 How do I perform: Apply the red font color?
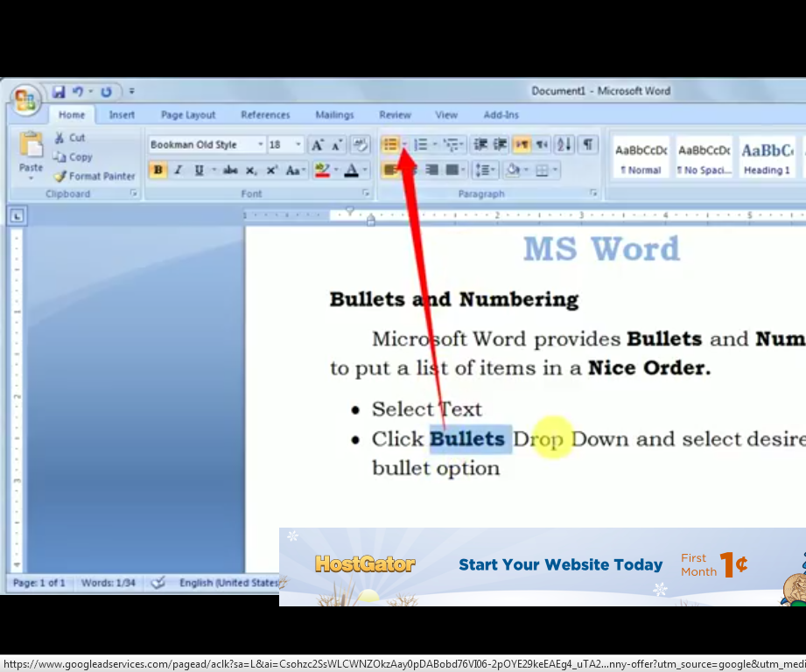click(x=352, y=170)
